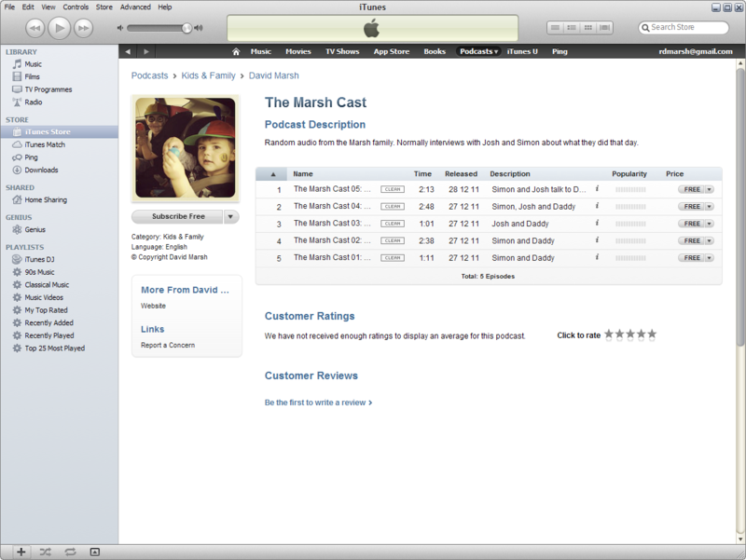Viewport: 746px width, 560px height.
Task: Click the volume slider knob
Action: tap(187, 28)
